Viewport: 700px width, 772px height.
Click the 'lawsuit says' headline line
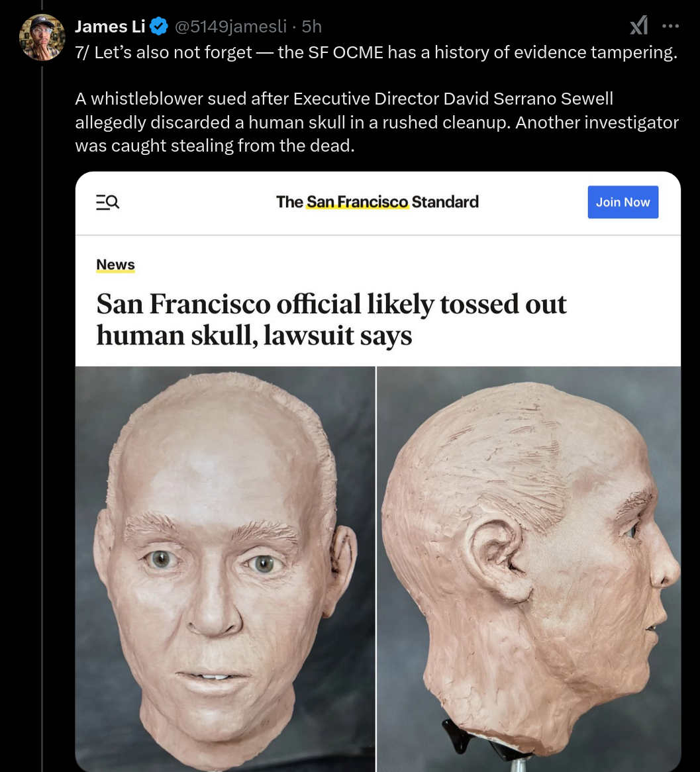click(254, 335)
